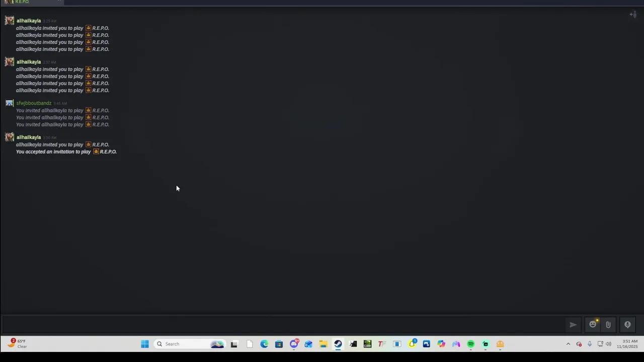Viewport: 644px width, 362px height.
Task: Open Spotify from the taskbar
Action: pyautogui.click(x=470, y=344)
